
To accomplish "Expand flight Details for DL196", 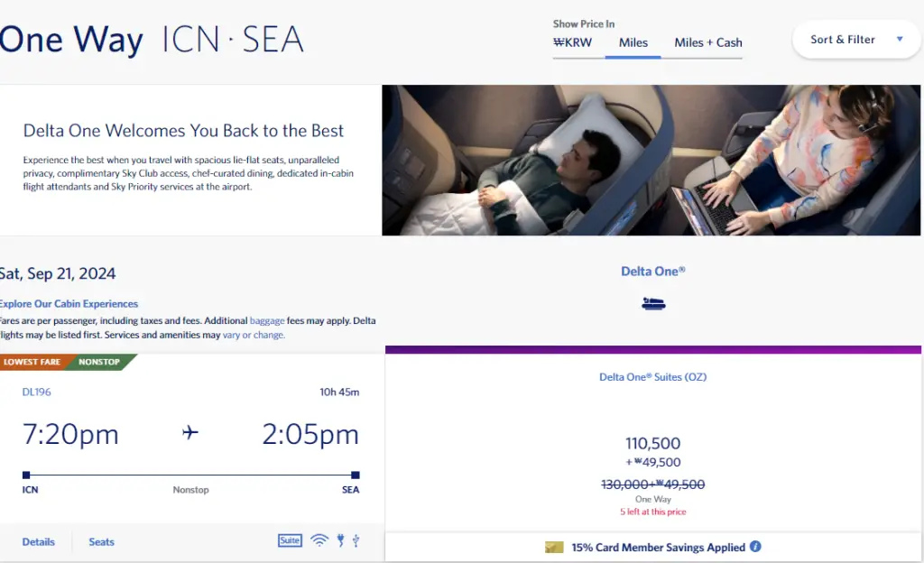I will tap(39, 541).
